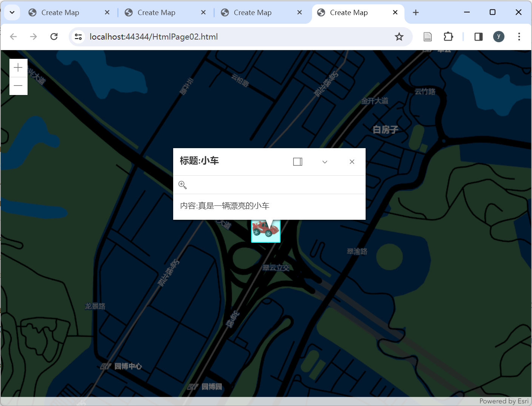The height and width of the screenshot is (406, 532).
Task: Expand the popup content with the down chevron
Action: [x=324, y=162]
